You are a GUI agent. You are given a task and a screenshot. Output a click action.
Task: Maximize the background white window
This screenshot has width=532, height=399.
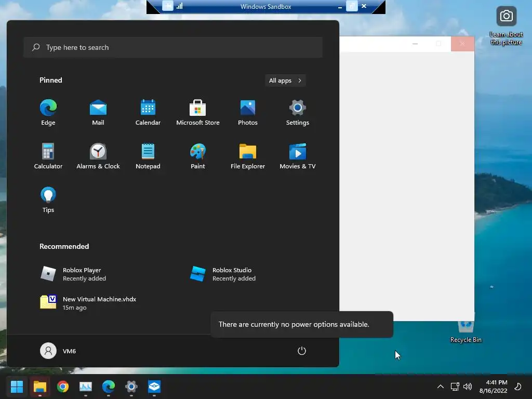[438, 44]
